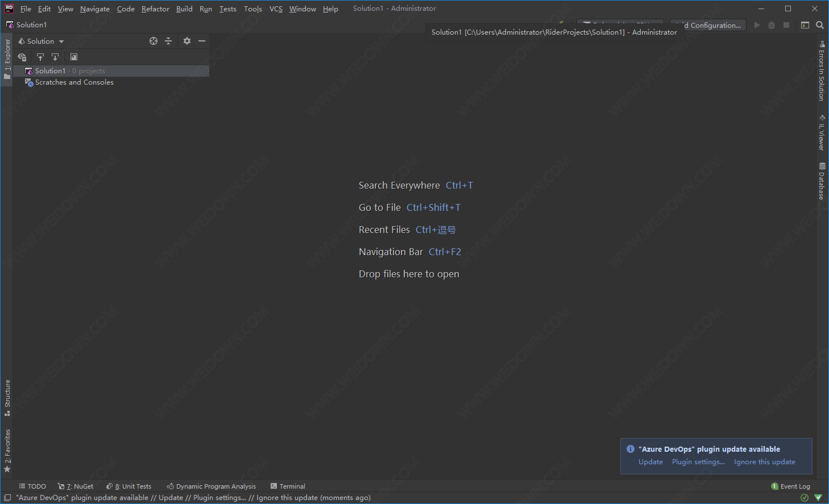Open the File menu
Image resolution: width=829 pixels, height=504 pixels.
(26, 9)
